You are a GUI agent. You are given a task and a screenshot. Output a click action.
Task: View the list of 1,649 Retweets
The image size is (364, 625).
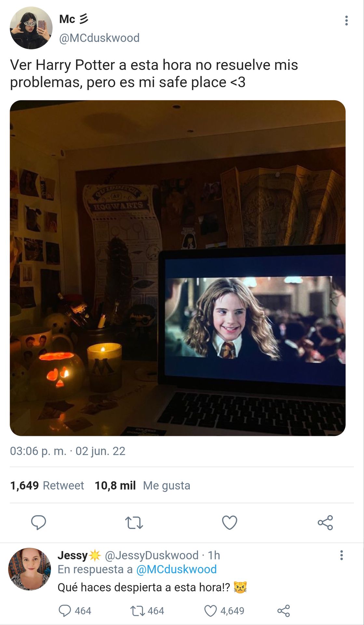point(47,485)
